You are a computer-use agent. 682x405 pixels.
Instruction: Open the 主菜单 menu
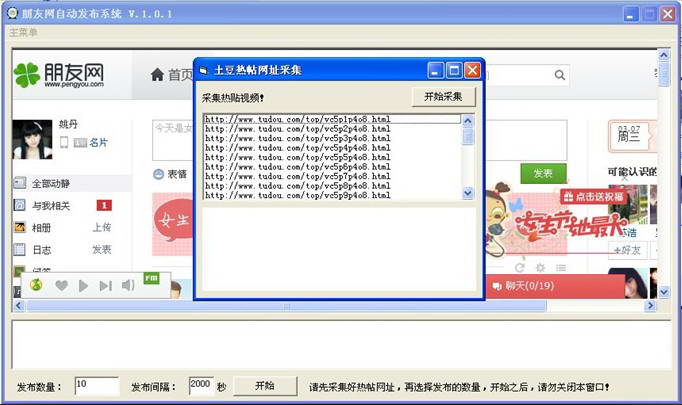(23, 32)
